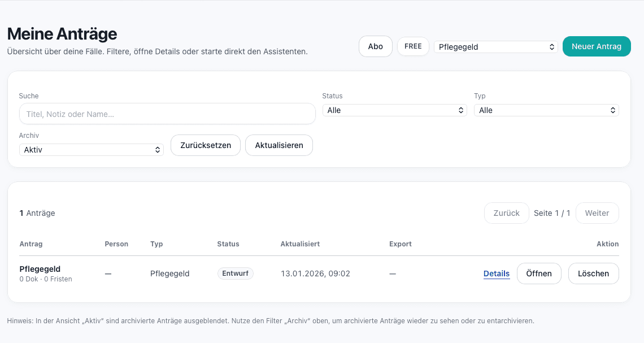
Task: Focus the Suche search field
Action: [x=167, y=114]
